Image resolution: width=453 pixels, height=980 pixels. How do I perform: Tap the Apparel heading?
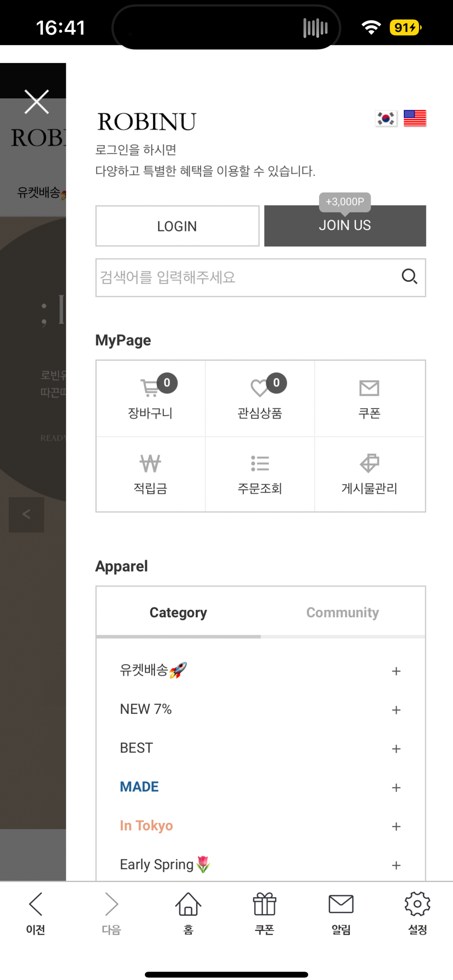[x=121, y=566]
